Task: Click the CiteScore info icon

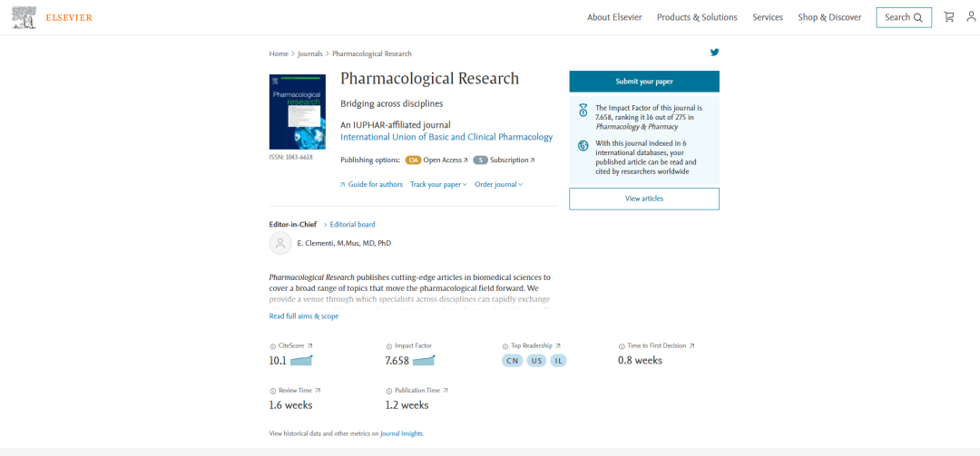Action: 272,346
